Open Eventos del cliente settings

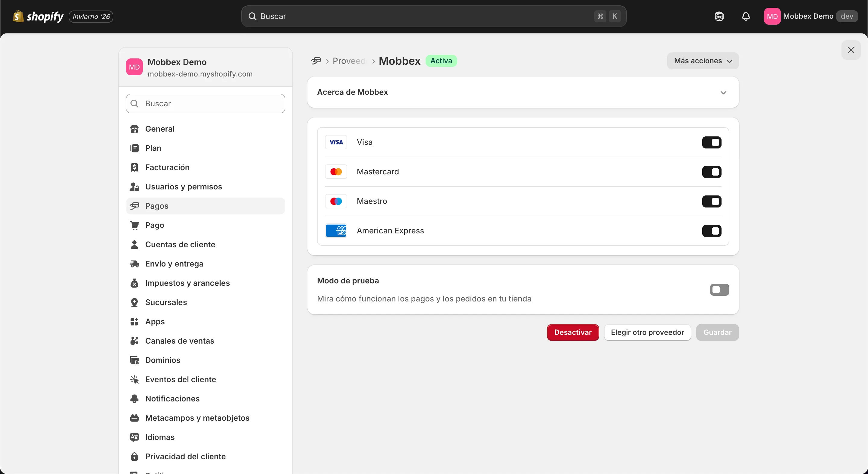pos(206,379)
